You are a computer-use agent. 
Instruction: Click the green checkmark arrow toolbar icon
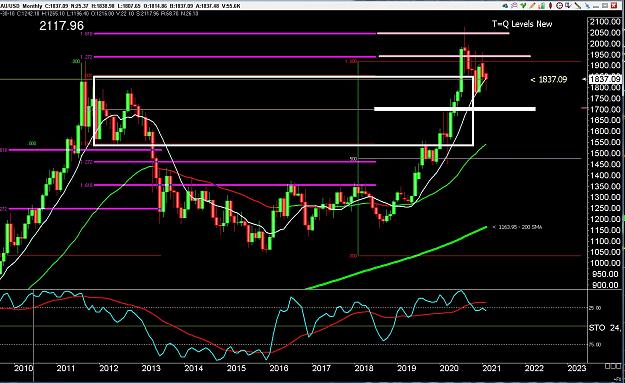point(523,6)
